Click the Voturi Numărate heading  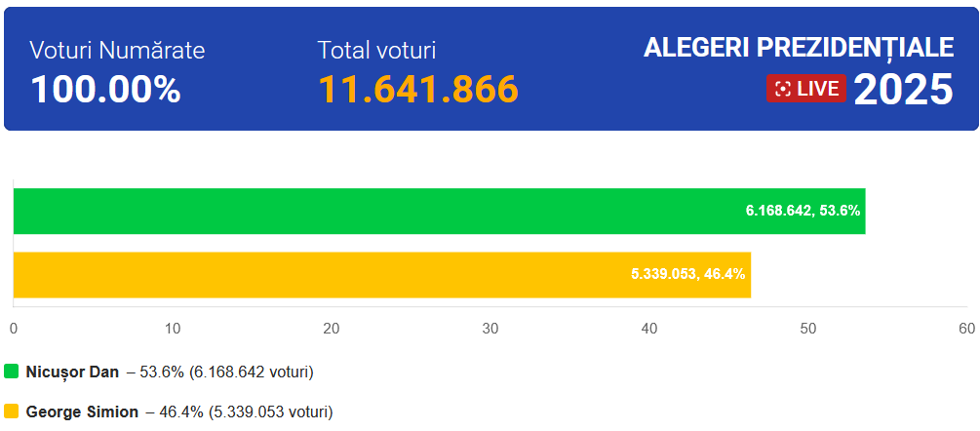[x=117, y=51]
